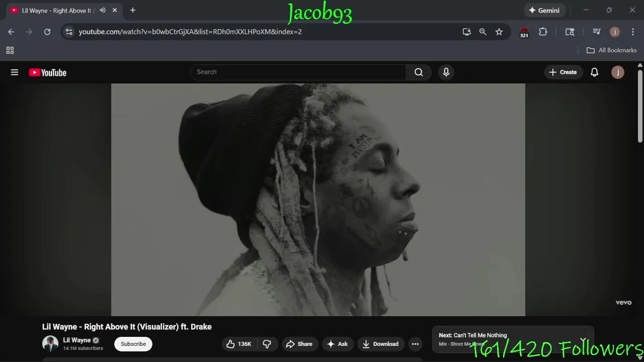This screenshot has height=362, width=644.
Task: Open a new browser tab
Action: (x=133, y=10)
